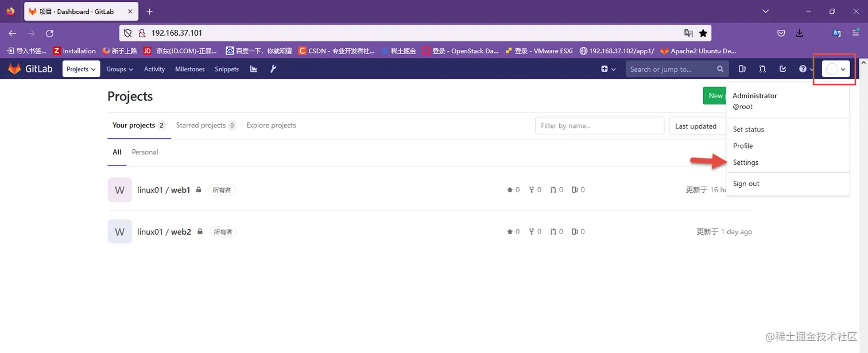Click the star count of web2

pos(513,232)
